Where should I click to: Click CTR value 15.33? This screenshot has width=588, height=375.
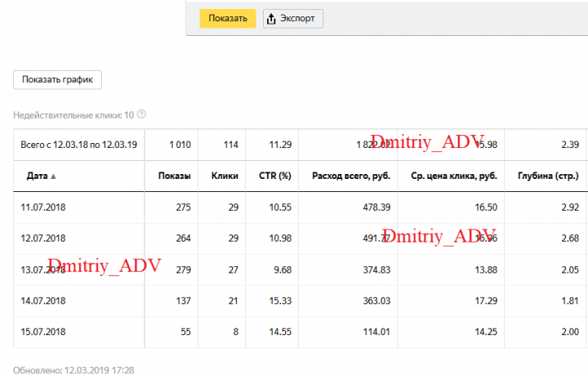tap(280, 301)
